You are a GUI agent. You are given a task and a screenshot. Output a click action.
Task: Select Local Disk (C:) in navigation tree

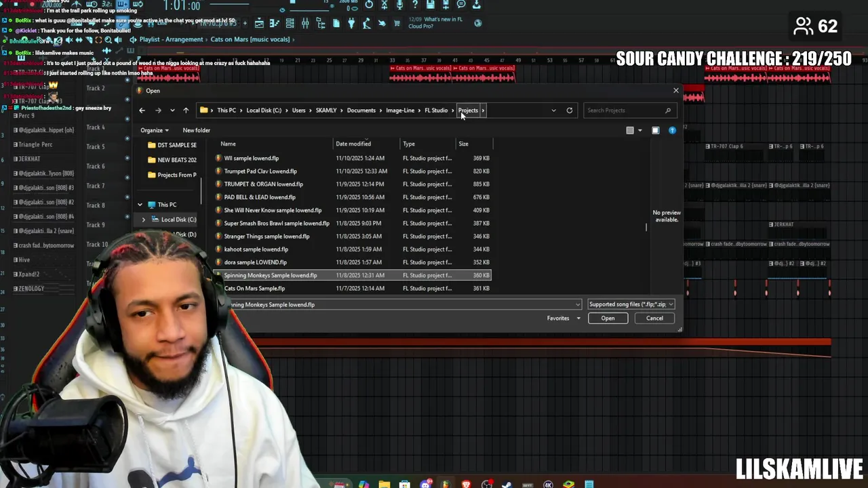tap(174, 220)
